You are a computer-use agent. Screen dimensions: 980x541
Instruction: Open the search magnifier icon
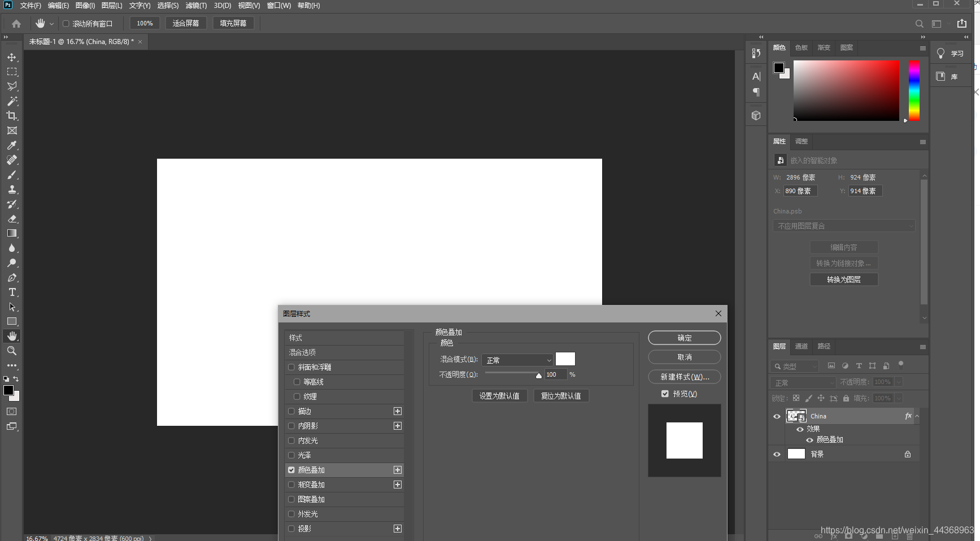(919, 24)
